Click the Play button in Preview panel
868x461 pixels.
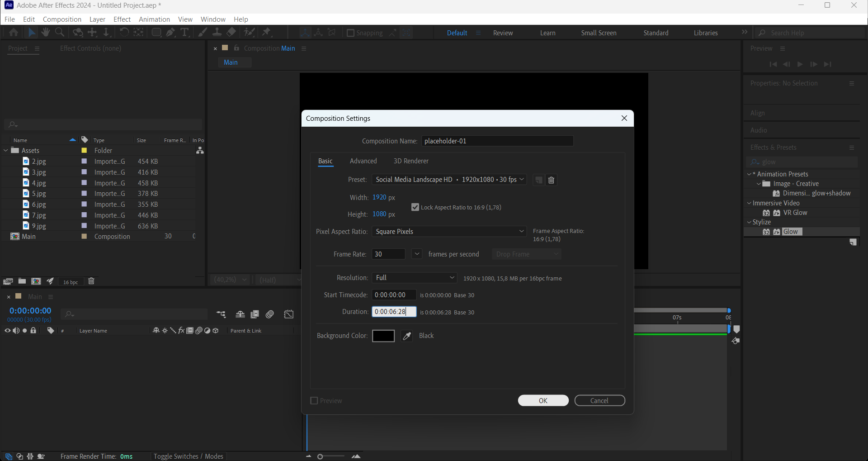[800, 64]
